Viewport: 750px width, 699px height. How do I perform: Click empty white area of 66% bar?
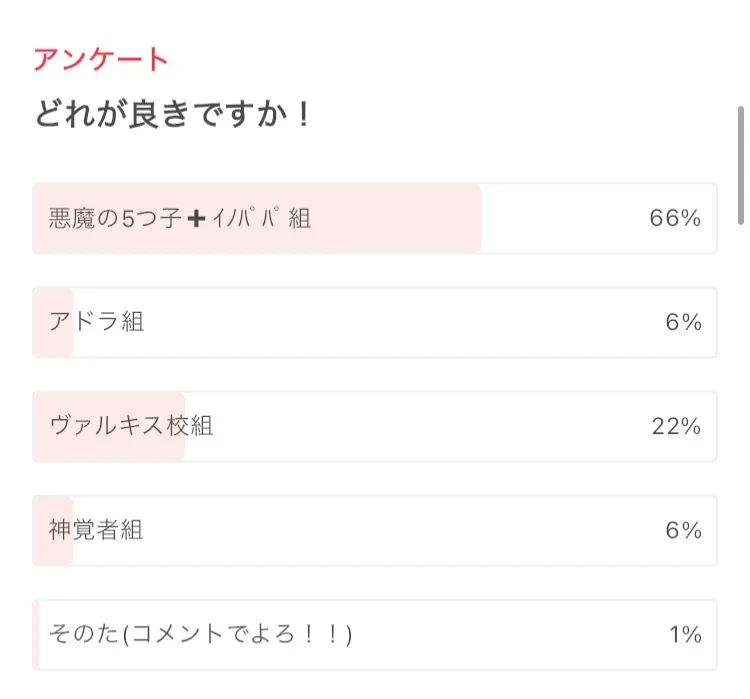tap(560, 219)
